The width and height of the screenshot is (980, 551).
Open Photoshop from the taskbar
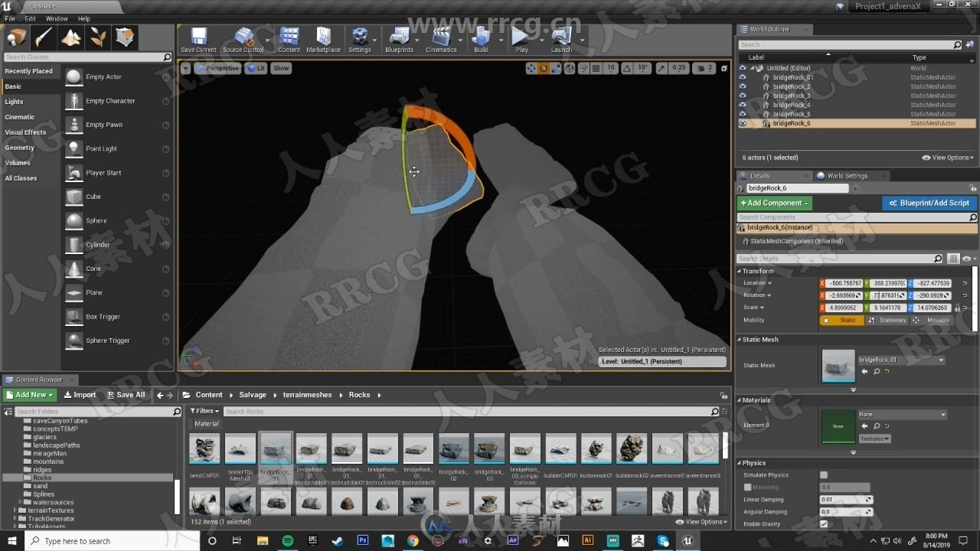click(363, 540)
